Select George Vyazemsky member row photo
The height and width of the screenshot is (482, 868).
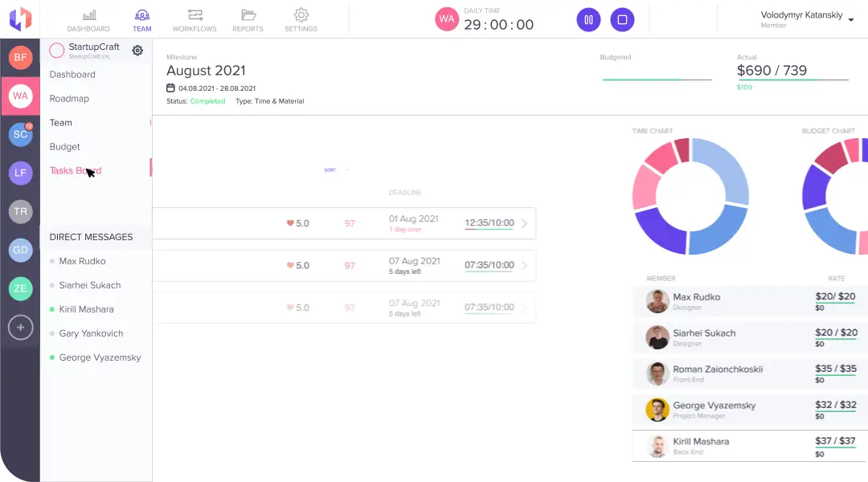coord(657,410)
